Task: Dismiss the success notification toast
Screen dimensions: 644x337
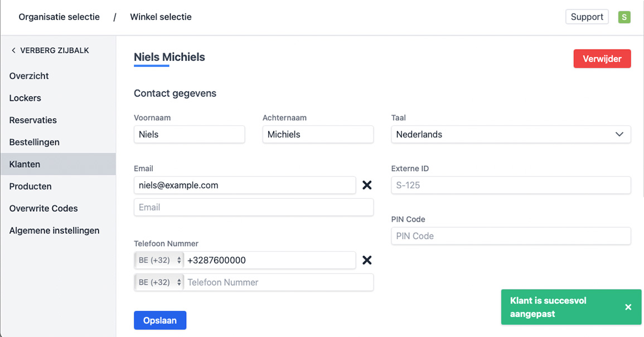Action: 628,307
